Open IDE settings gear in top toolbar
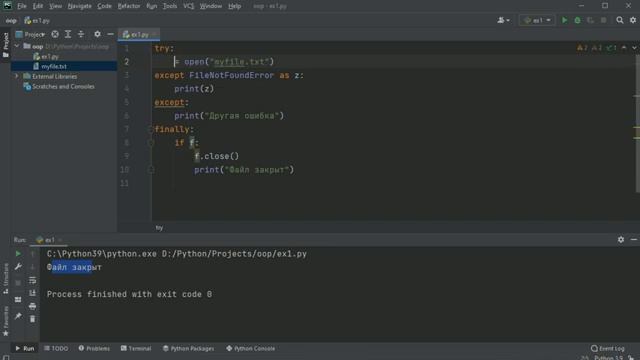640x360 pixels. [633, 20]
